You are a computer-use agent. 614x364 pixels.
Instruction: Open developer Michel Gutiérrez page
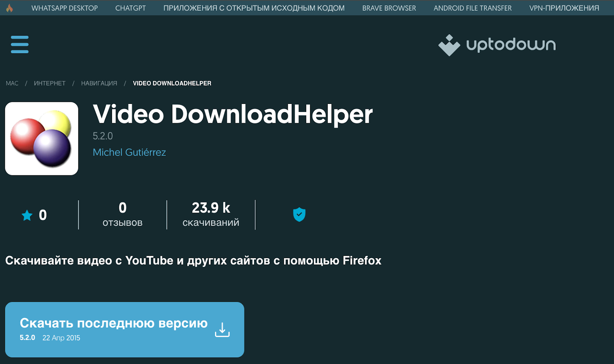pyautogui.click(x=129, y=152)
